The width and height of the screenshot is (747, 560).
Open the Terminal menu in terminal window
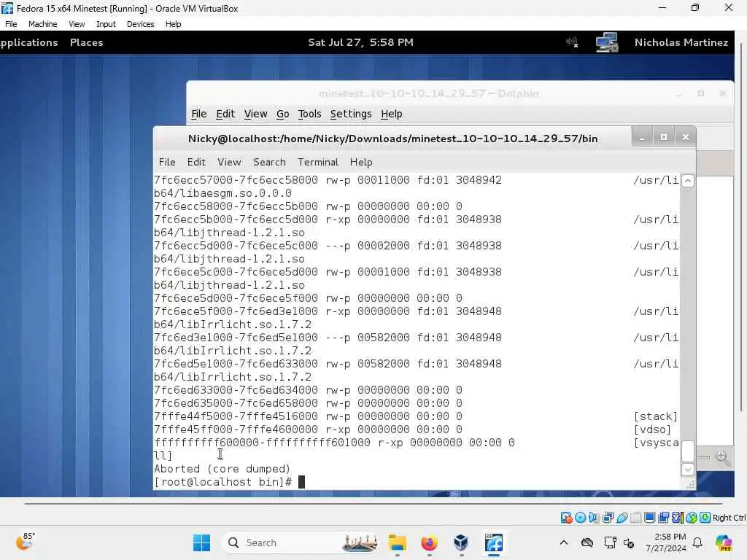coord(318,162)
